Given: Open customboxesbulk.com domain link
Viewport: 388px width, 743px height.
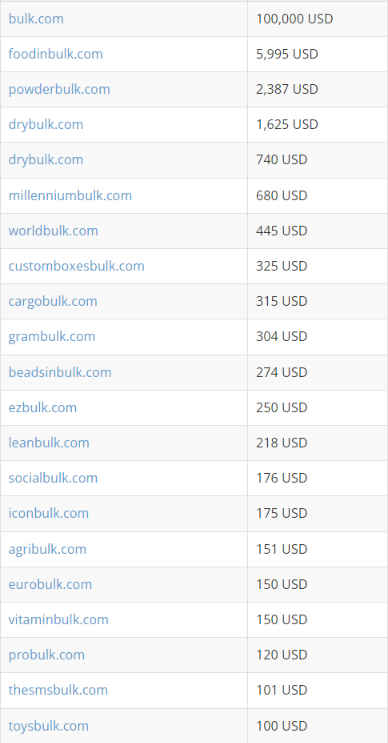Looking at the screenshot, I should (76, 266).
